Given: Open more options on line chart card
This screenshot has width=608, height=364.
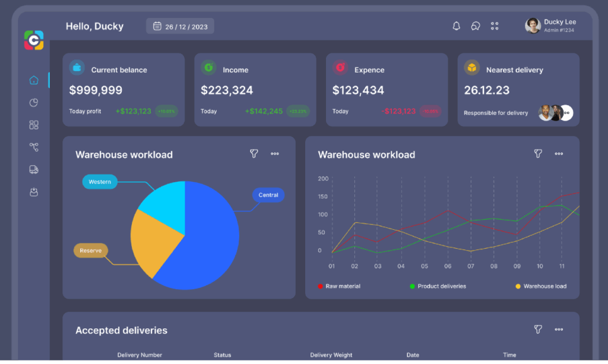Looking at the screenshot, I should [x=559, y=154].
